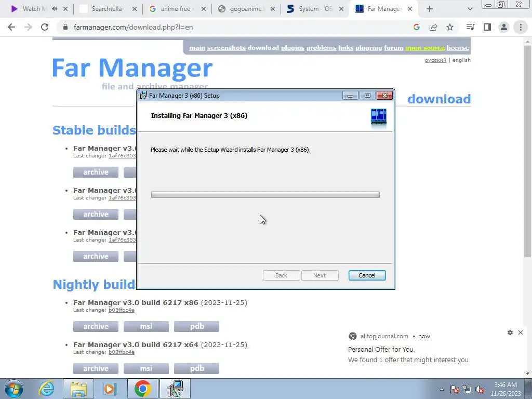
Task: Open the main link in site navigation
Action: point(197,48)
